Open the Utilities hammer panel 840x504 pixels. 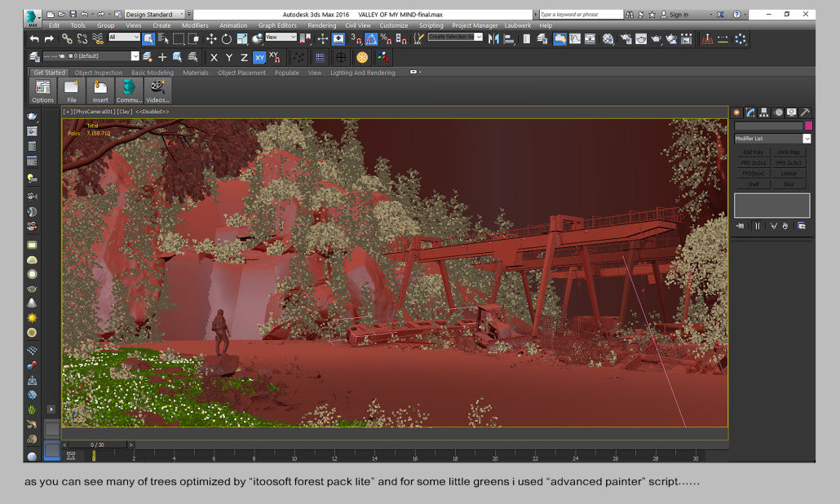pyautogui.click(x=805, y=113)
